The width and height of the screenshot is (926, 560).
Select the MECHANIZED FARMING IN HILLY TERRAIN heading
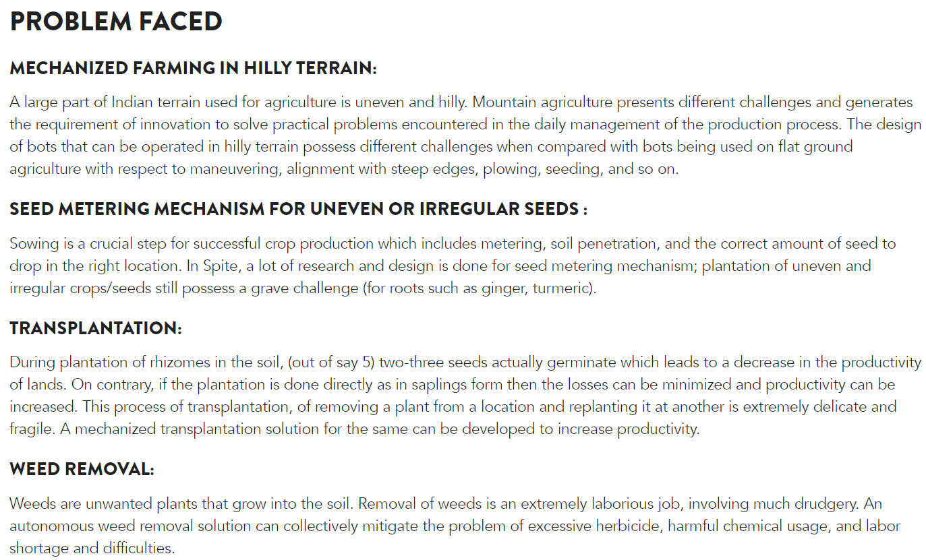click(193, 69)
